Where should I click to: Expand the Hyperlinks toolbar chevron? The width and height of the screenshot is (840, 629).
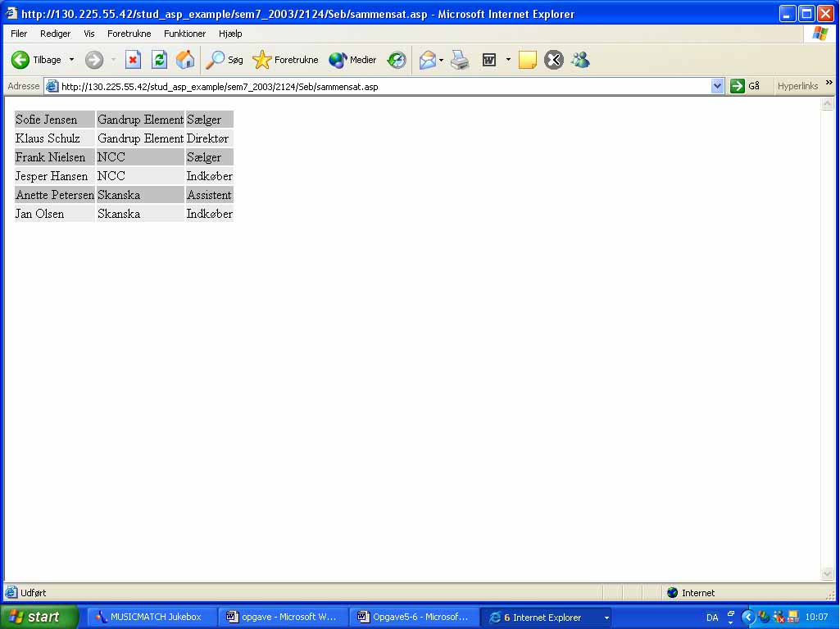(x=829, y=84)
